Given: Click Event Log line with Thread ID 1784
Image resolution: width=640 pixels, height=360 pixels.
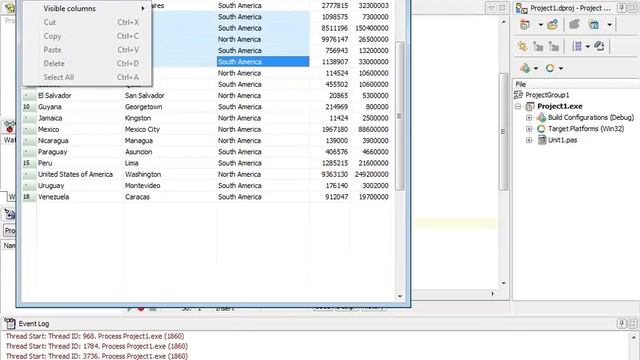Looking at the screenshot, I should coord(97,346).
